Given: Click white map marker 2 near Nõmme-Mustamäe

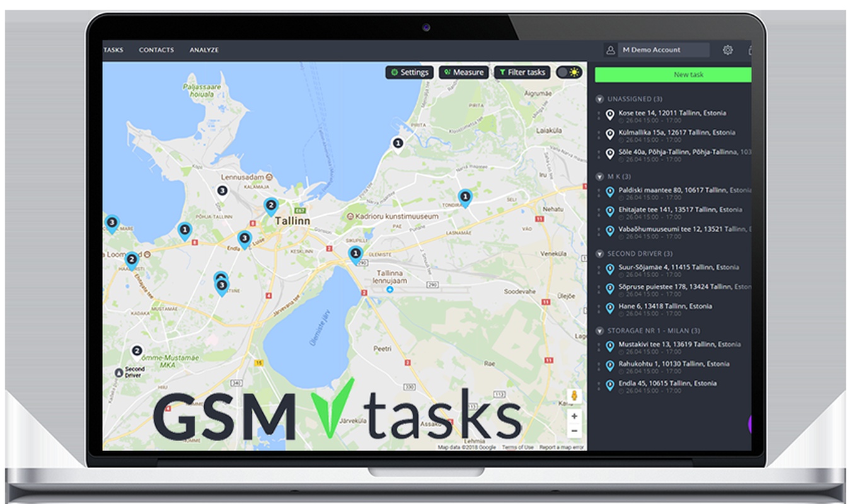Looking at the screenshot, I should (x=137, y=352).
